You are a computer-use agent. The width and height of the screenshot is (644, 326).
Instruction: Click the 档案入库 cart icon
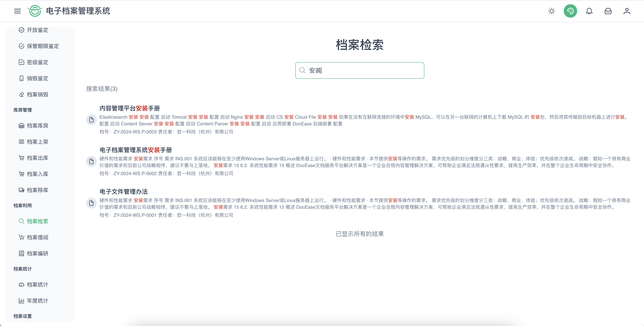(22, 174)
